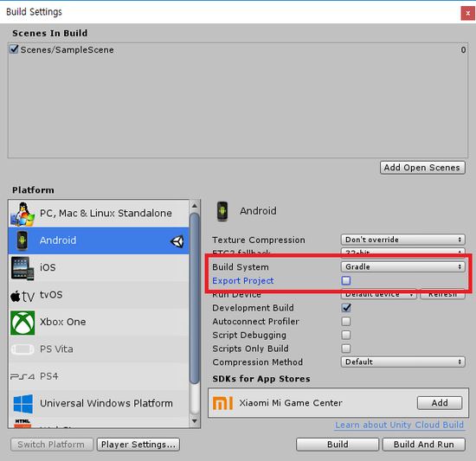
Task: Click the Add Open Scenes button
Action: coord(422,168)
